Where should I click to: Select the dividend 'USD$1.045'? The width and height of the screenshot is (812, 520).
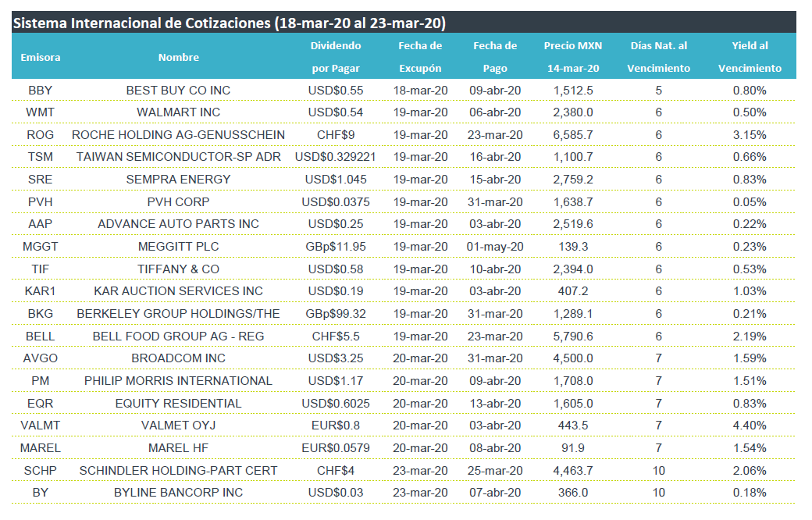pos(336,180)
